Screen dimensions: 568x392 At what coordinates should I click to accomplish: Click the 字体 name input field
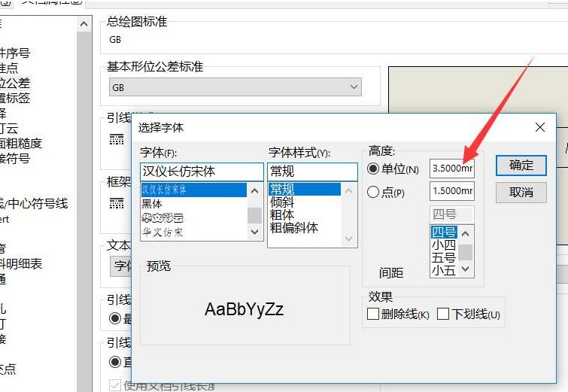202,172
